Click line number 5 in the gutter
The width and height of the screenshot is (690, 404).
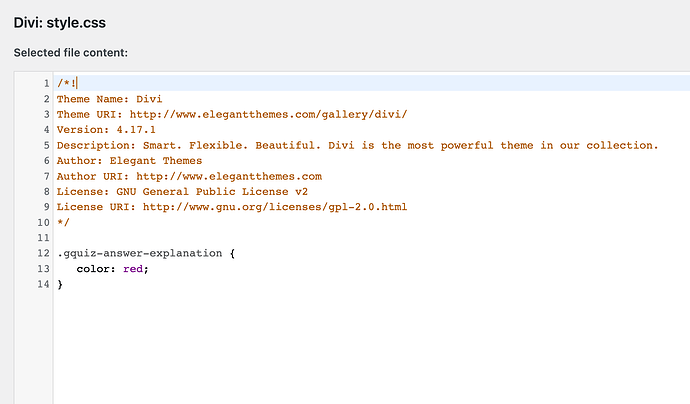(47, 145)
